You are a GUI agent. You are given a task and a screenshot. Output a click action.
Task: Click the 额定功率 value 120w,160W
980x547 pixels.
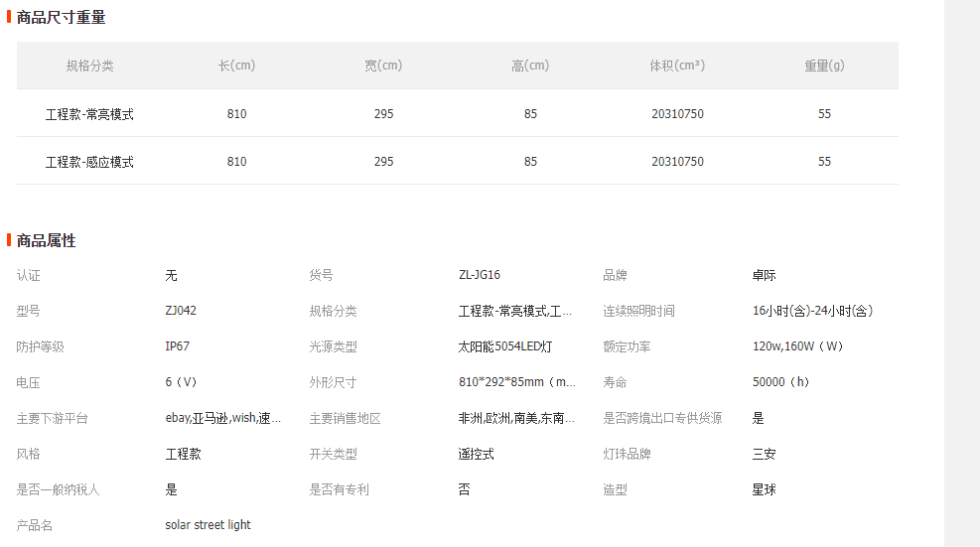[797, 346]
